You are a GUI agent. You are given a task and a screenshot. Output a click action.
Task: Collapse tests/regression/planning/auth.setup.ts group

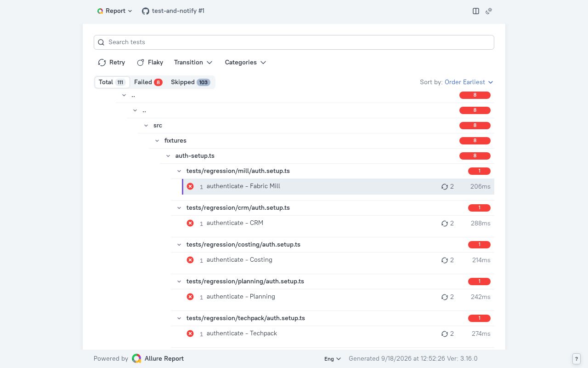pyautogui.click(x=179, y=282)
